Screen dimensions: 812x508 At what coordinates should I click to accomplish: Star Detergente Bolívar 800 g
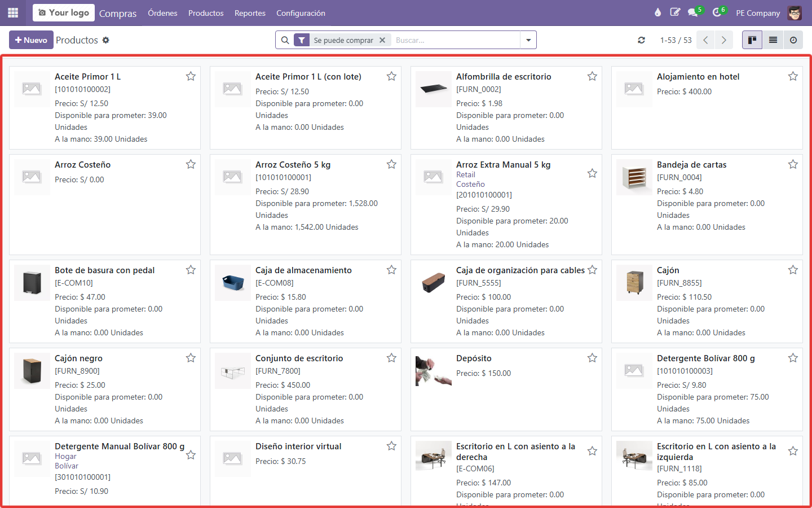(x=793, y=358)
